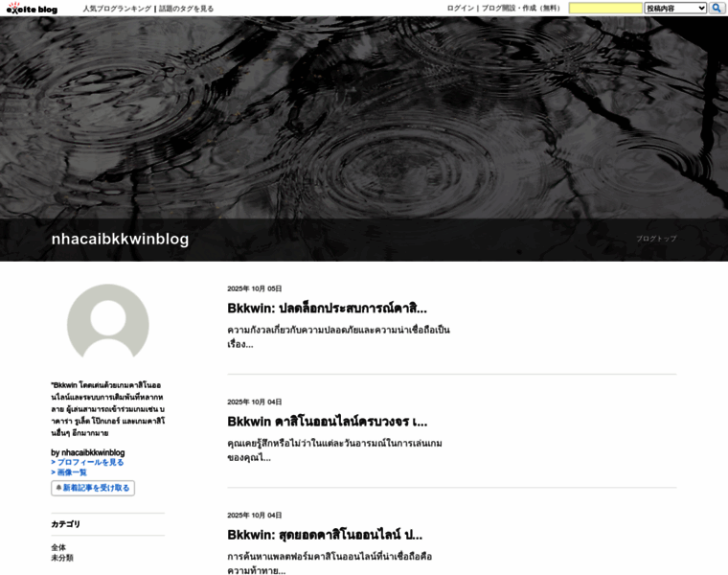Go to ブログトップ link

tap(656, 239)
